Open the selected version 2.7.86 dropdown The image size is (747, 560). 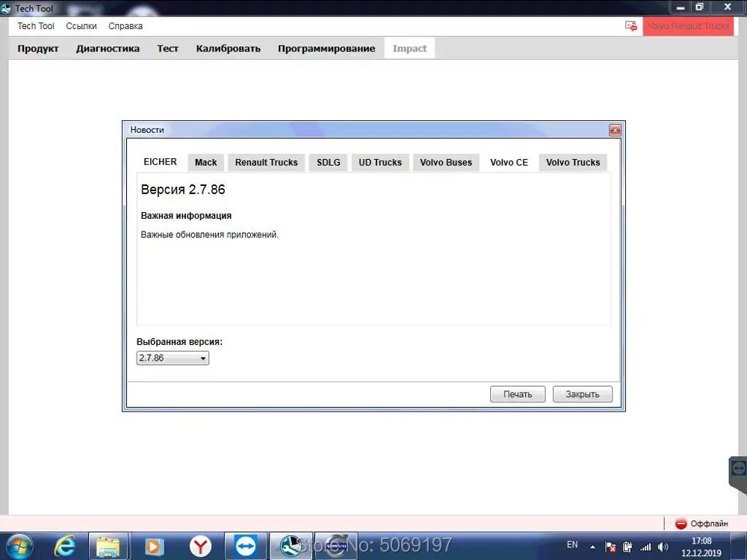click(173, 358)
